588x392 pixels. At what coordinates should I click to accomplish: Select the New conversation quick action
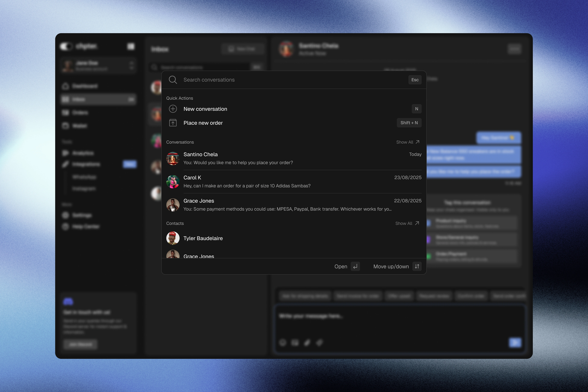[205, 109]
